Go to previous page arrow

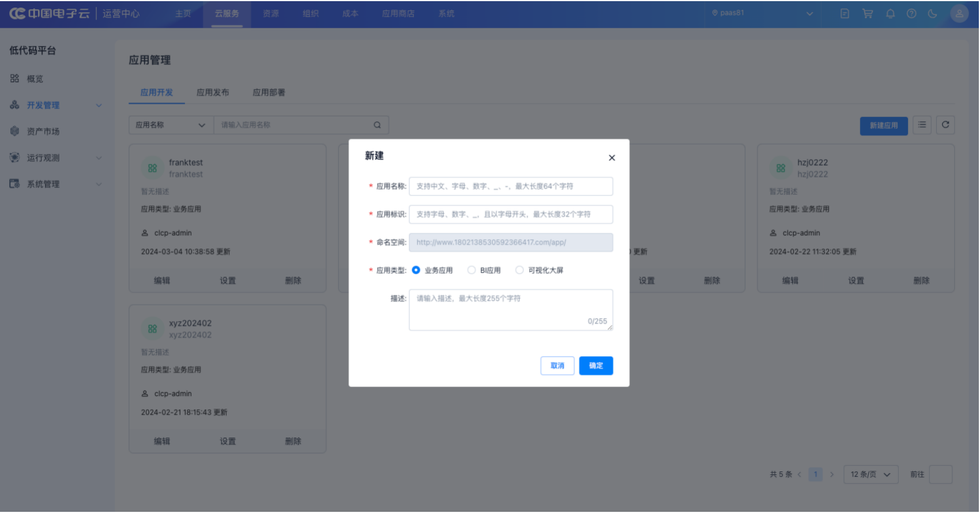pos(800,474)
